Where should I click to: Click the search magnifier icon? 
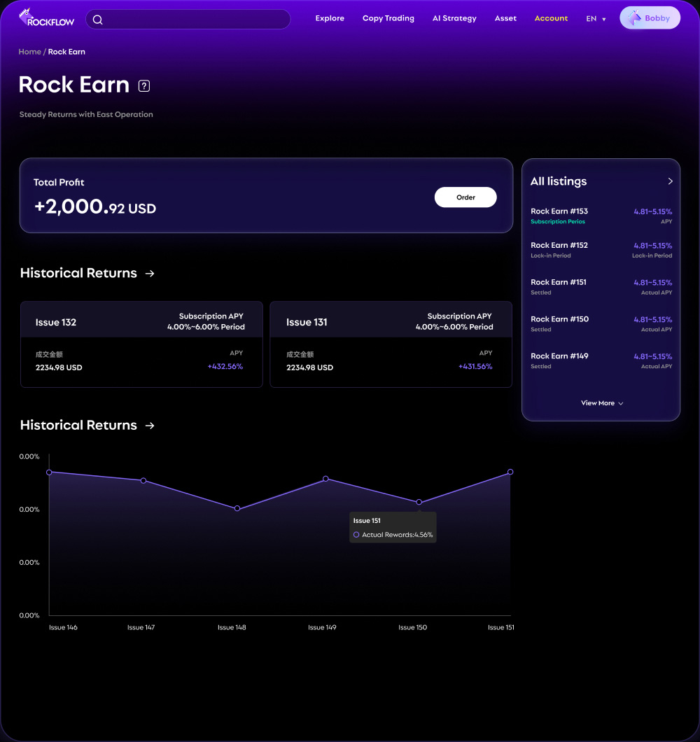click(x=97, y=20)
